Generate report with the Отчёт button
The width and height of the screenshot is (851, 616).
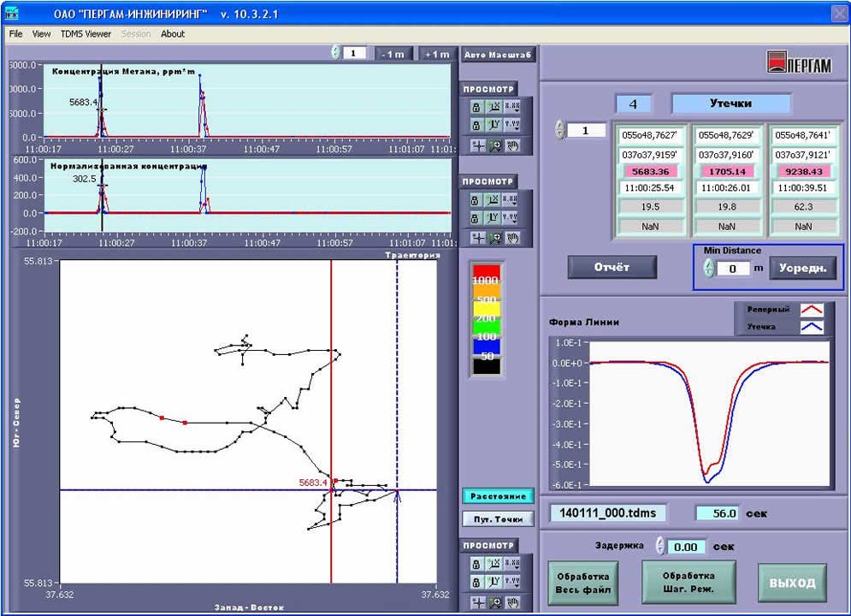(612, 267)
